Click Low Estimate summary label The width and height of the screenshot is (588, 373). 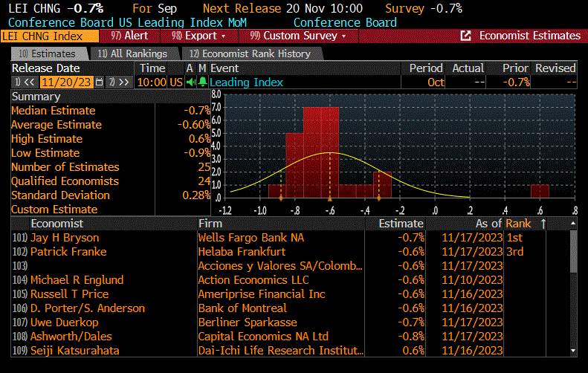pos(45,153)
